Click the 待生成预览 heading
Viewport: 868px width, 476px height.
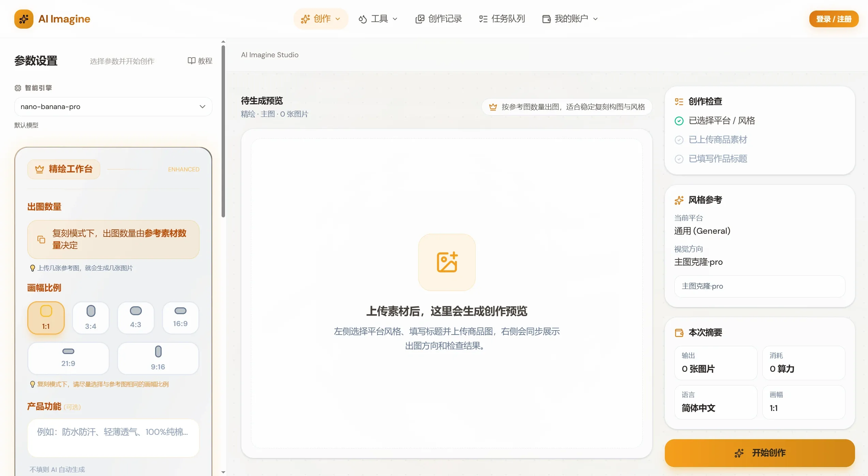(262, 101)
